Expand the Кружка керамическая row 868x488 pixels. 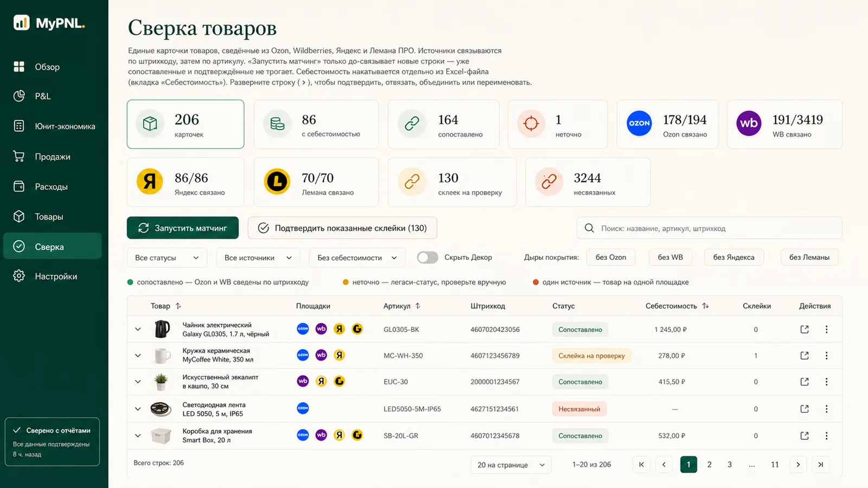pos(138,356)
